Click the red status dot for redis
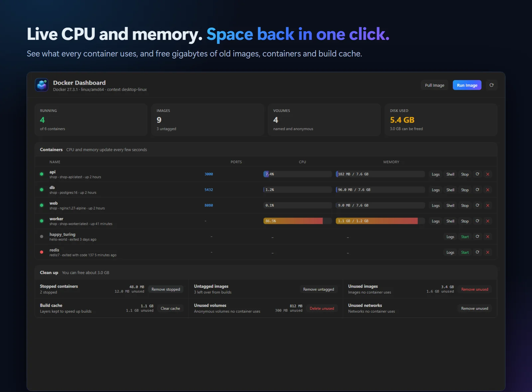The image size is (532, 392). coord(42,252)
